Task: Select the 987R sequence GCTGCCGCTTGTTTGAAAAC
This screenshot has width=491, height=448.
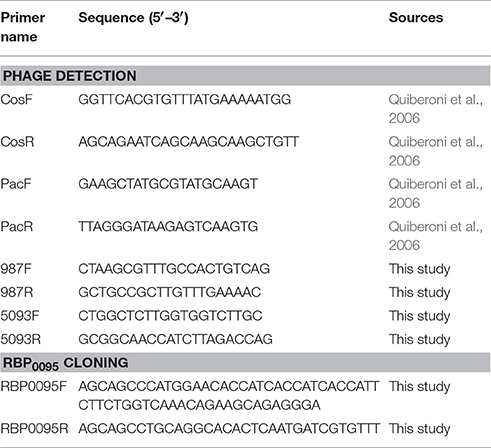Action: pos(170,292)
